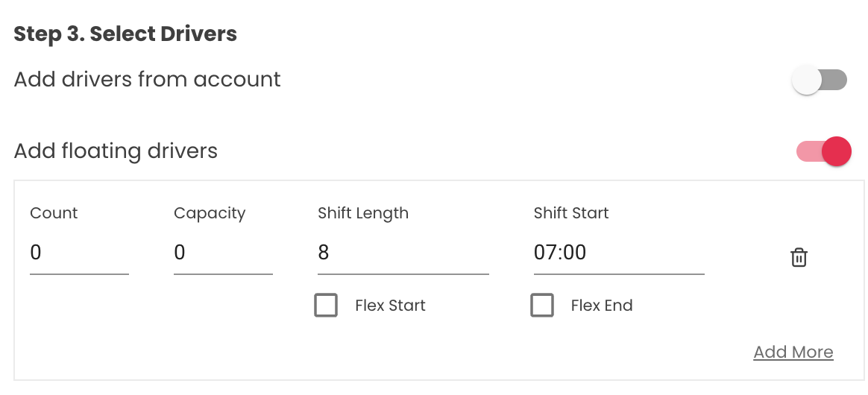Click the Add floating drivers label
The height and width of the screenshot is (395, 868).
click(116, 151)
